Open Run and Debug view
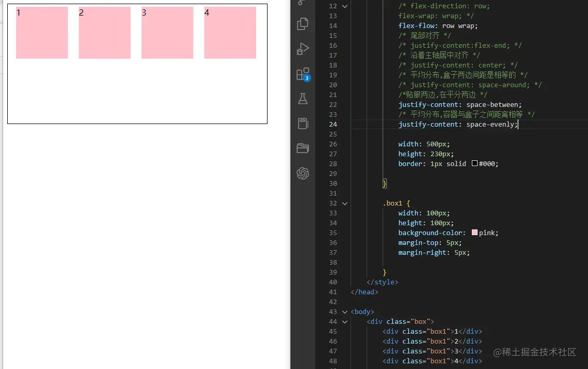588x369 pixels. (x=303, y=49)
